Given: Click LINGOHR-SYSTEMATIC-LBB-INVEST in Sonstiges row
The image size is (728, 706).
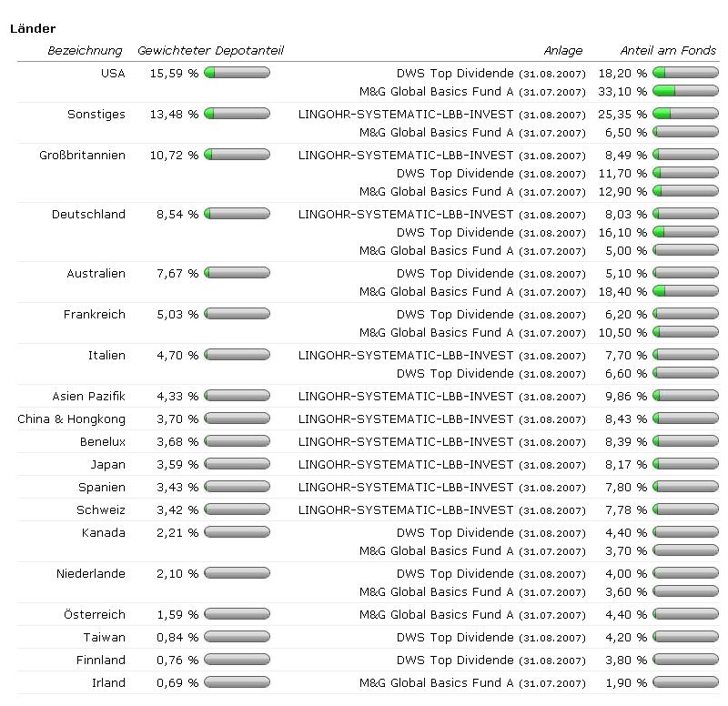Looking at the screenshot, I should [406, 115].
